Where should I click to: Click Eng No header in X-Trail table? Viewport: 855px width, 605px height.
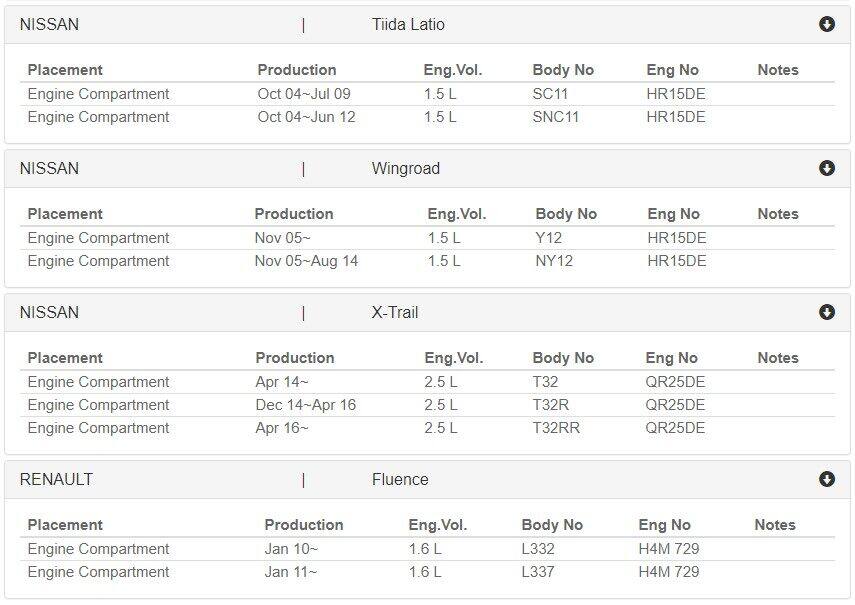tap(672, 358)
